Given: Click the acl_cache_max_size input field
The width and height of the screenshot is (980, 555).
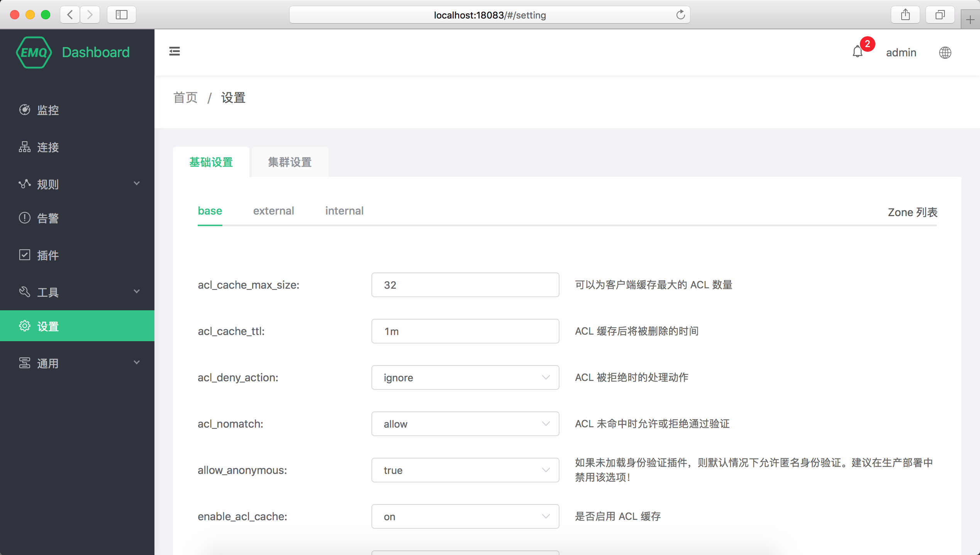Looking at the screenshot, I should click(x=465, y=285).
